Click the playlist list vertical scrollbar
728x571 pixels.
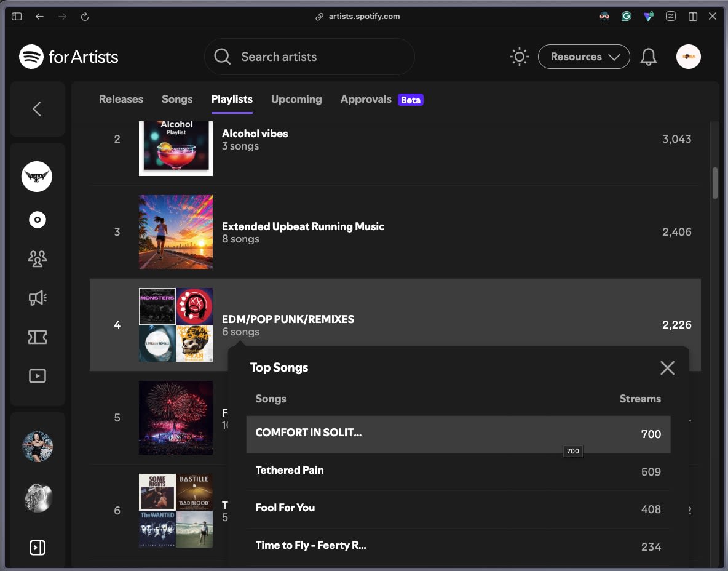[x=714, y=183]
